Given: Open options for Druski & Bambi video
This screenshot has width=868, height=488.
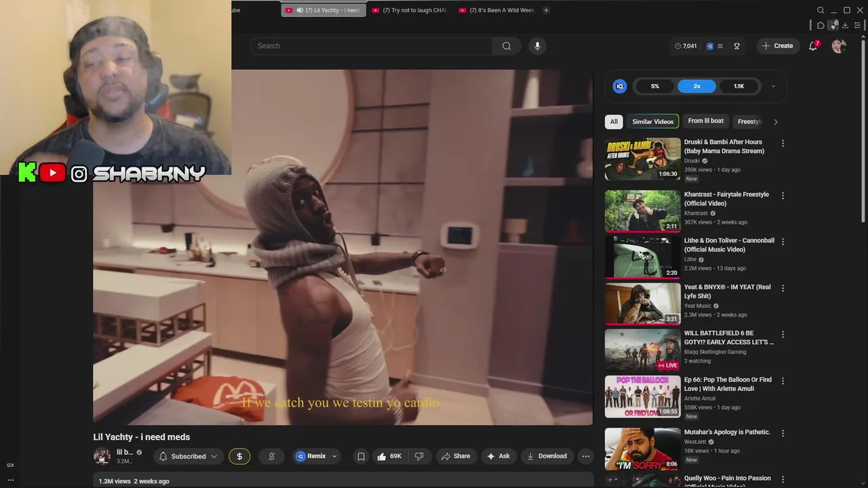Looking at the screenshot, I should tap(783, 144).
